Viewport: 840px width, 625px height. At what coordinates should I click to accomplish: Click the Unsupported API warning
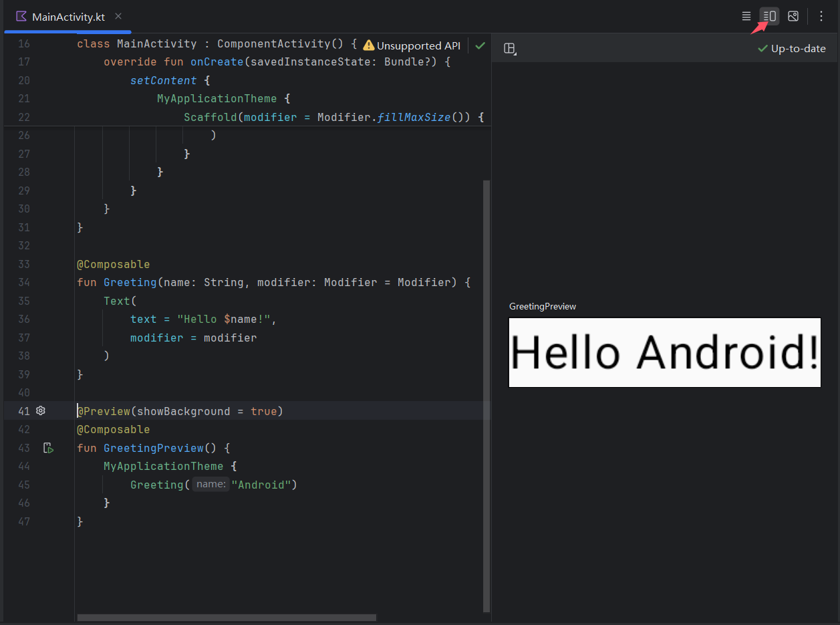[x=412, y=45]
